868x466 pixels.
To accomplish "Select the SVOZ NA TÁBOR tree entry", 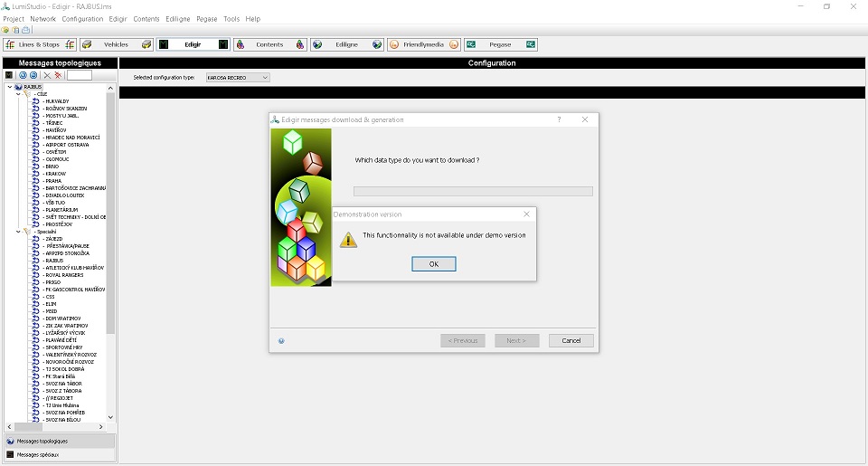I will tap(63, 384).
